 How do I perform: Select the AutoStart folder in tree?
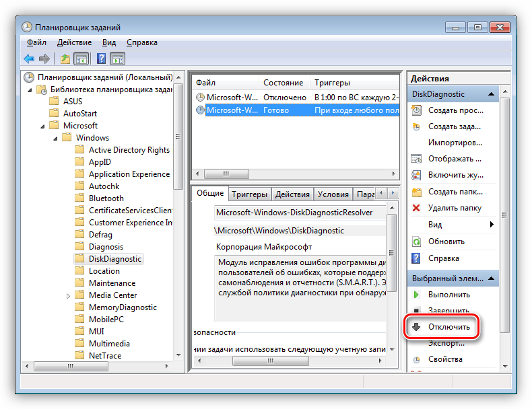(73, 114)
